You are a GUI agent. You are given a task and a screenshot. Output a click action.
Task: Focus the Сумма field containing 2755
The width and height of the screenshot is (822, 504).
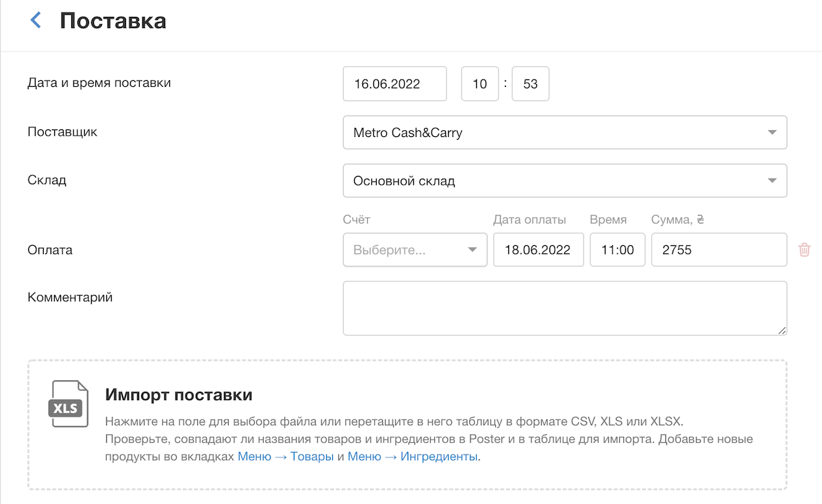pos(719,250)
